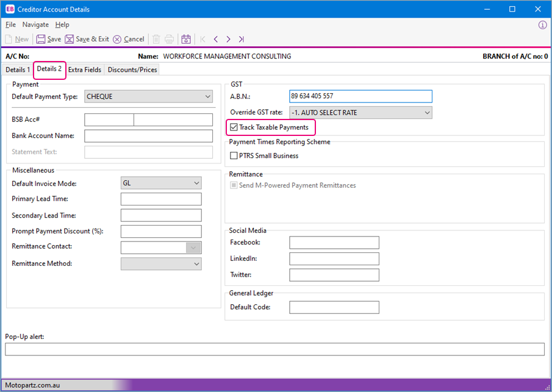Image resolution: width=552 pixels, height=392 pixels.
Task: Toggle the Track Taxable Payments checkbox
Action: point(234,127)
